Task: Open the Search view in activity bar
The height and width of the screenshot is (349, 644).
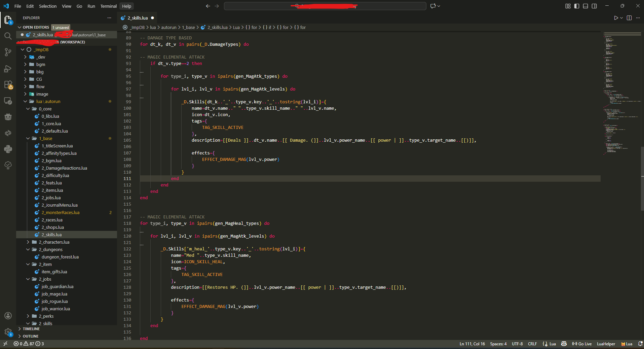Action: pyautogui.click(x=8, y=36)
